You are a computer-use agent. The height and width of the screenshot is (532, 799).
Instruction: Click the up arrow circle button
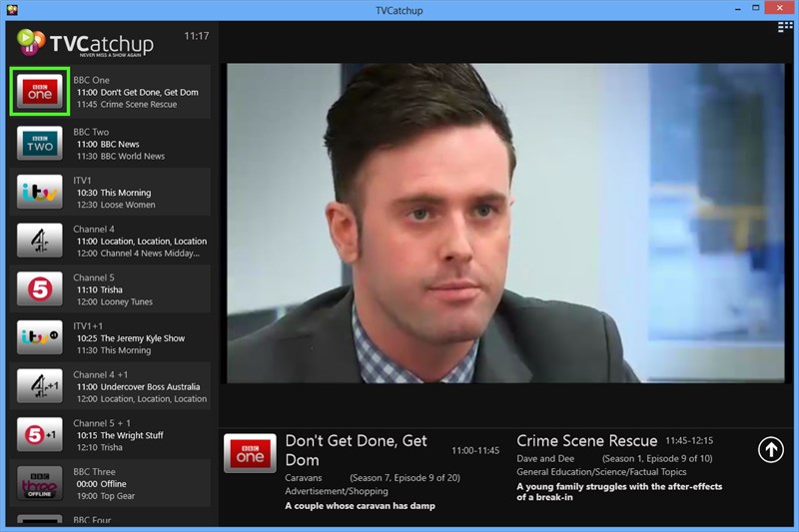coord(770,450)
